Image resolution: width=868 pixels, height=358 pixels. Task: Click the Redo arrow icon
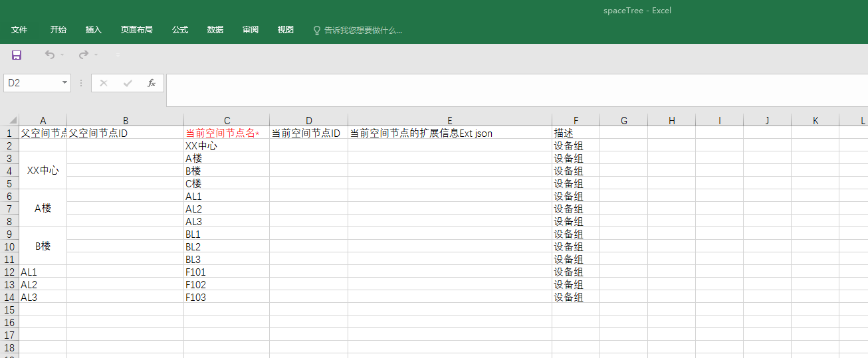[84, 55]
